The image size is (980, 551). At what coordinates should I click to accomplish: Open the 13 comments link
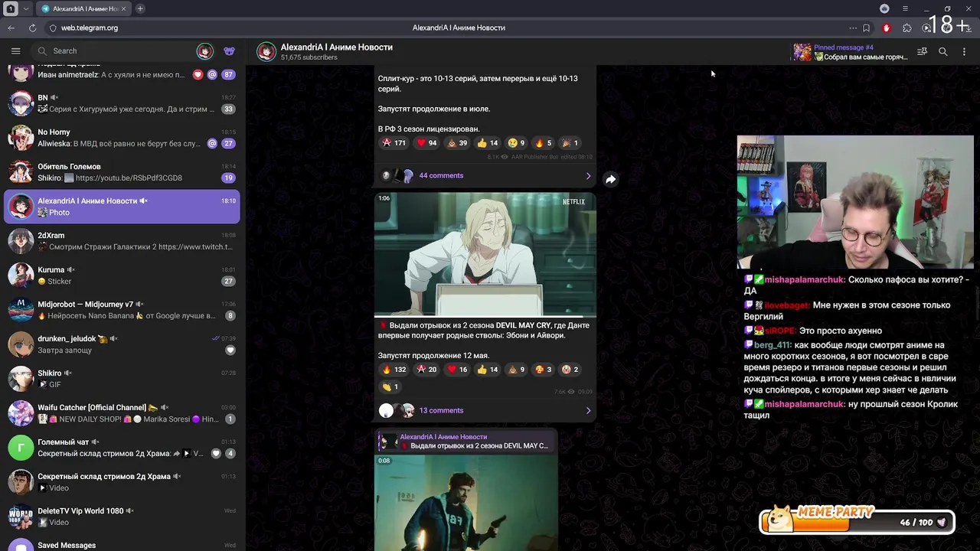(x=441, y=410)
